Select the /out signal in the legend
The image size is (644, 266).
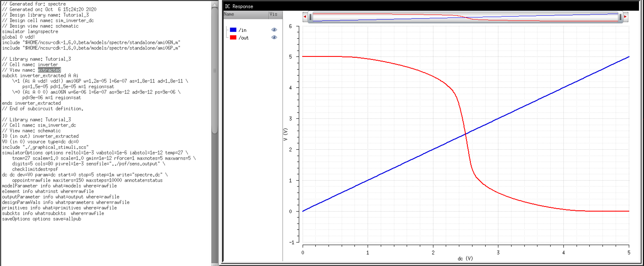tap(243, 38)
